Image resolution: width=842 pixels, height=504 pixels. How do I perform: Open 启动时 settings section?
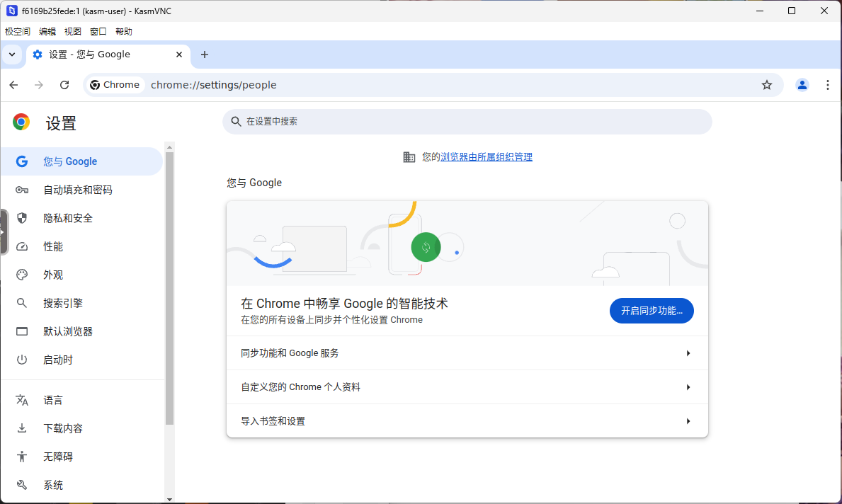[x=81, y=360]
